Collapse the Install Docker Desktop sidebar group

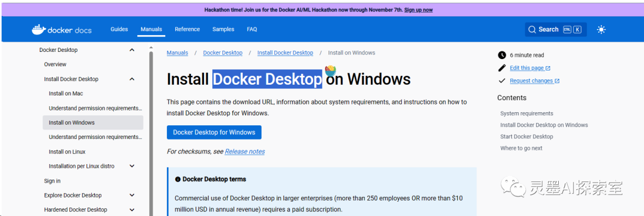[132, 79]
